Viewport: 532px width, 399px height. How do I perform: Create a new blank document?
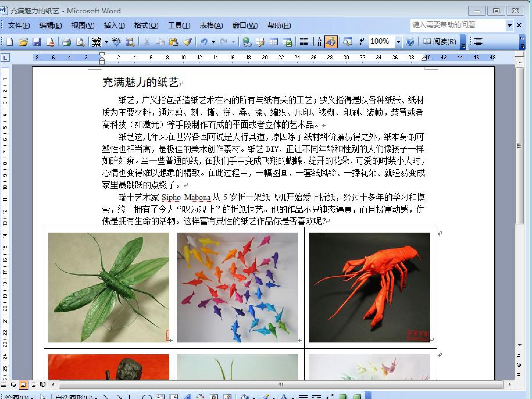(x=10, y=42)
